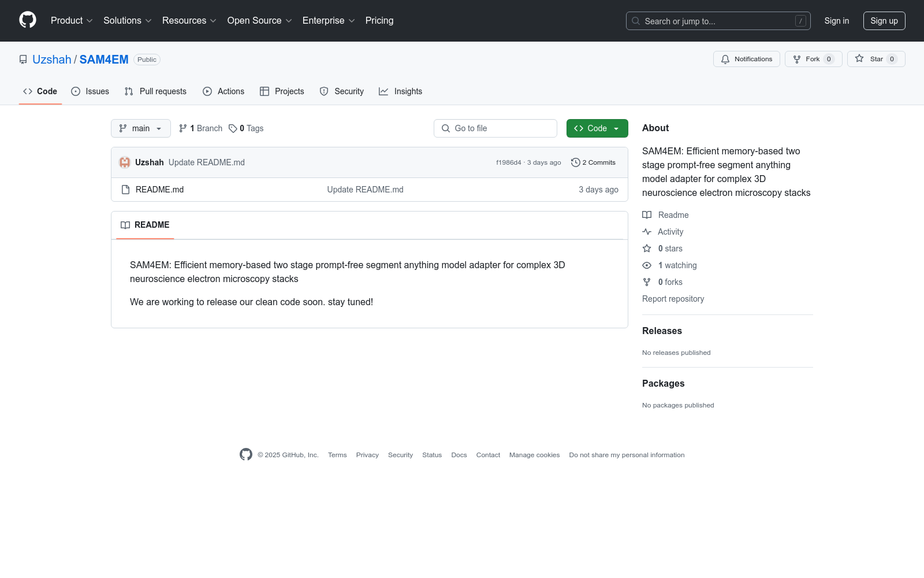Open the Status footer link

point(432,455)
